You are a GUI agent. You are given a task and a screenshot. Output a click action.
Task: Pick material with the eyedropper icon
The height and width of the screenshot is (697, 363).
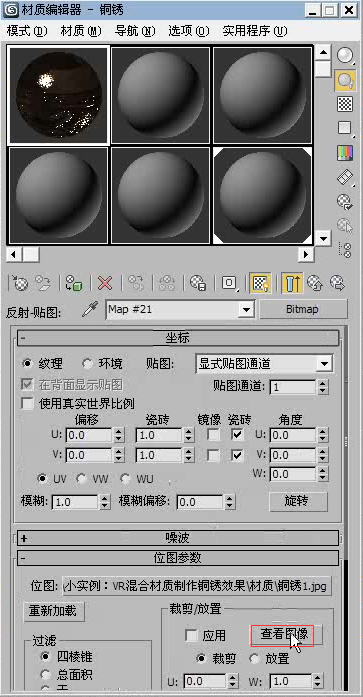(90, 310)
